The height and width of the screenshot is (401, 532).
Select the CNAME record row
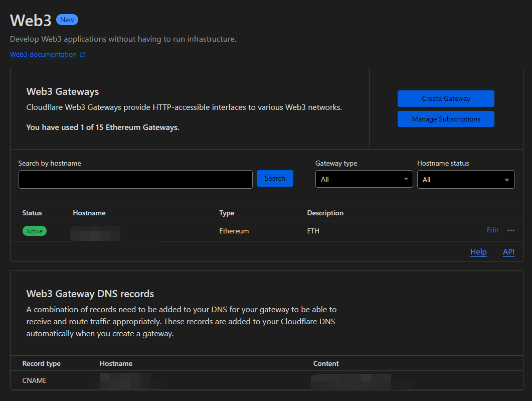tap(267, 380)
